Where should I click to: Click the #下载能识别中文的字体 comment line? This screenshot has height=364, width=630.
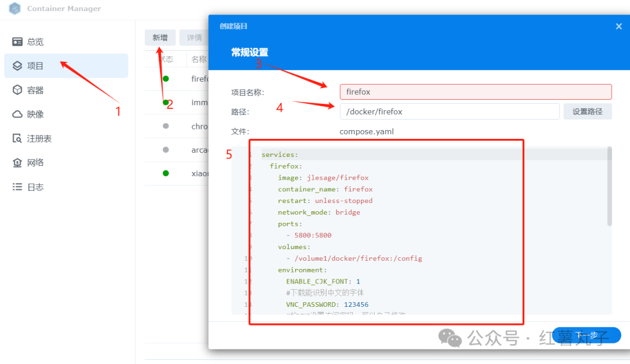pos(325,293)
